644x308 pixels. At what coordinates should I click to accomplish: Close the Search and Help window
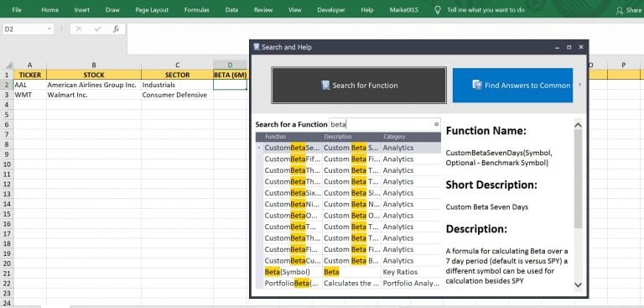581,47
